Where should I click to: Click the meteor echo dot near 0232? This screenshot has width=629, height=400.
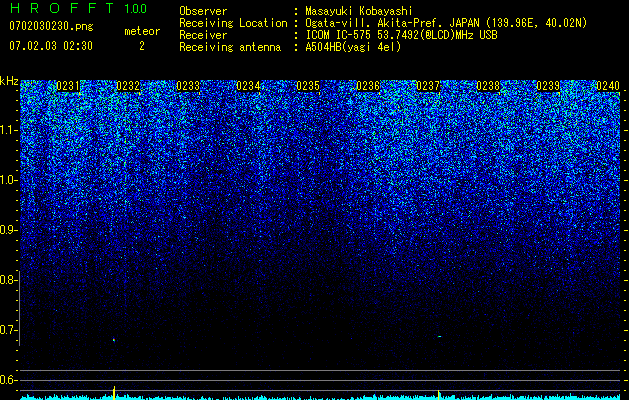point(114,340)
